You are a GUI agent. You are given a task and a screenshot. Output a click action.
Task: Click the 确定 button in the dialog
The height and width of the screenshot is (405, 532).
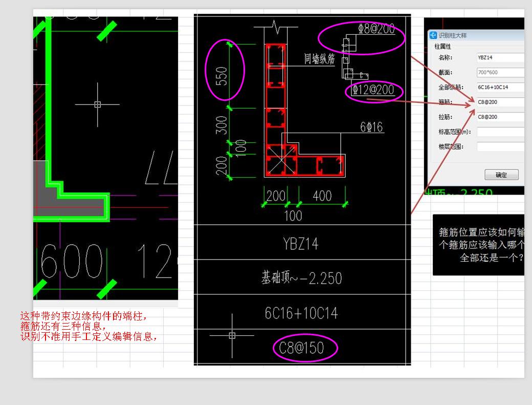(x=501, y=175)
